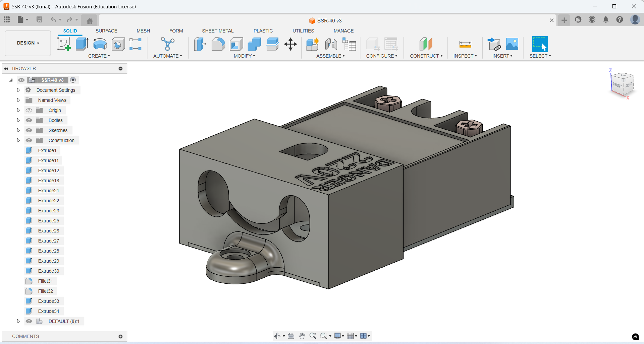Image resolution: width=644 pixels, height=344 pixels.
Task: Open the Joint tool
Action: click(331, 44)
